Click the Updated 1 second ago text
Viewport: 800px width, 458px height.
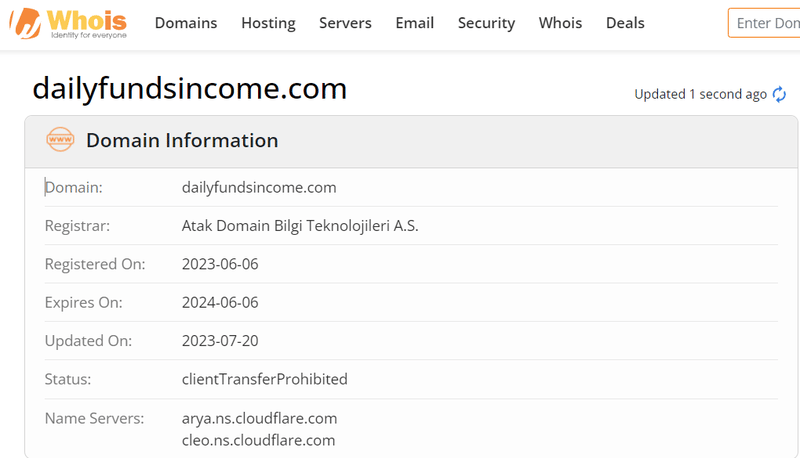[x=701, y=94]
